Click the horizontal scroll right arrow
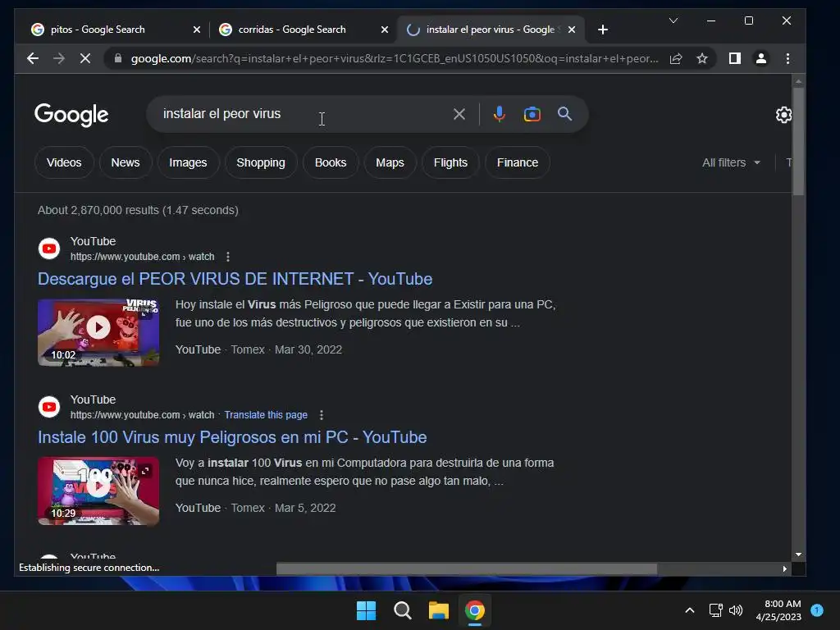840x630 pixels. point(785,568)
